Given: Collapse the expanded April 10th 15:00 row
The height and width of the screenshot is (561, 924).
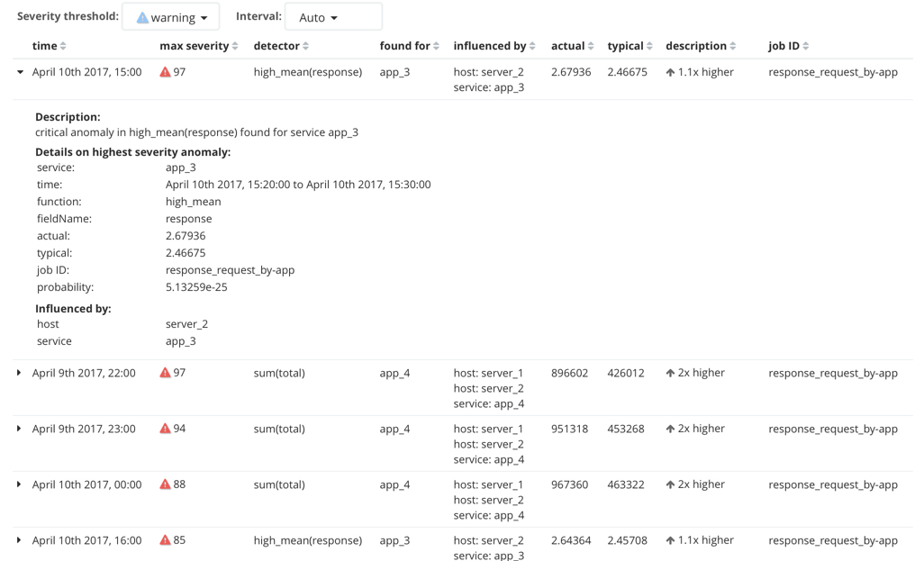Looking at the screenshot, I should tap(20, 72).
